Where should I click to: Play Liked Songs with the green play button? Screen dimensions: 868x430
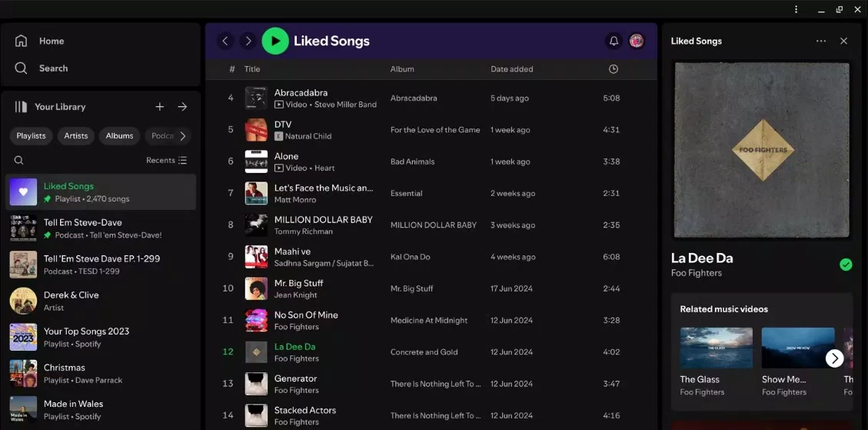coord(275,41)
